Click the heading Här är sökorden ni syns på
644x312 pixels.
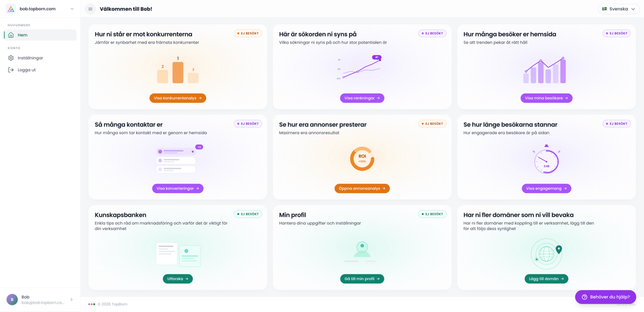tap(318, 35)
